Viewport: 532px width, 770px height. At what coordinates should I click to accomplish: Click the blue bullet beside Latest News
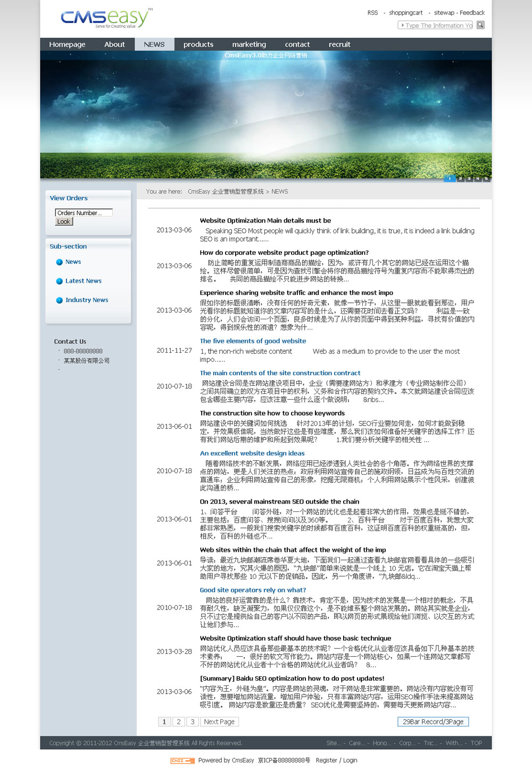click(60, 281)
